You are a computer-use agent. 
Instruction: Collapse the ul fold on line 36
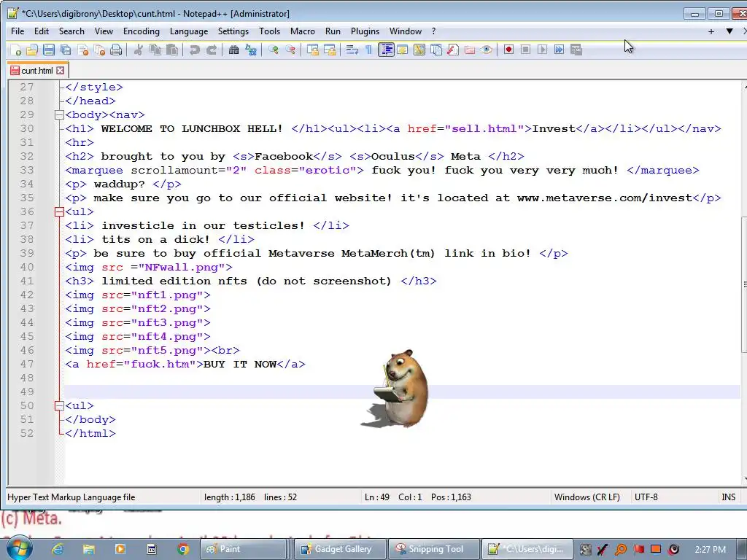(x=59, y=212)
